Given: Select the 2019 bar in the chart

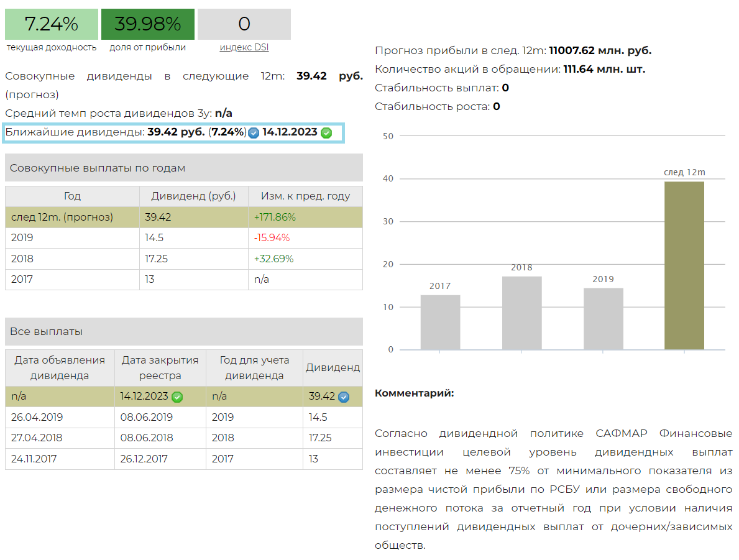Looking at the screenshot, I should coord(603,318).
